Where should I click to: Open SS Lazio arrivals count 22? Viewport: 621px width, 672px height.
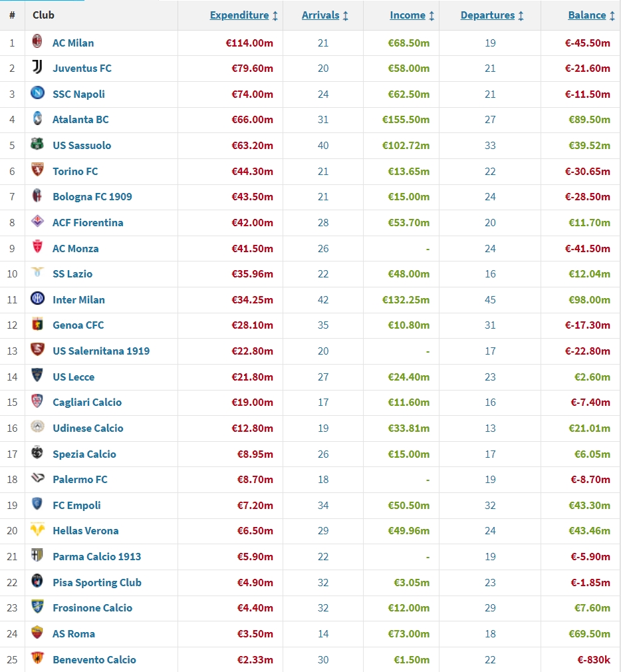click(323, 274)
